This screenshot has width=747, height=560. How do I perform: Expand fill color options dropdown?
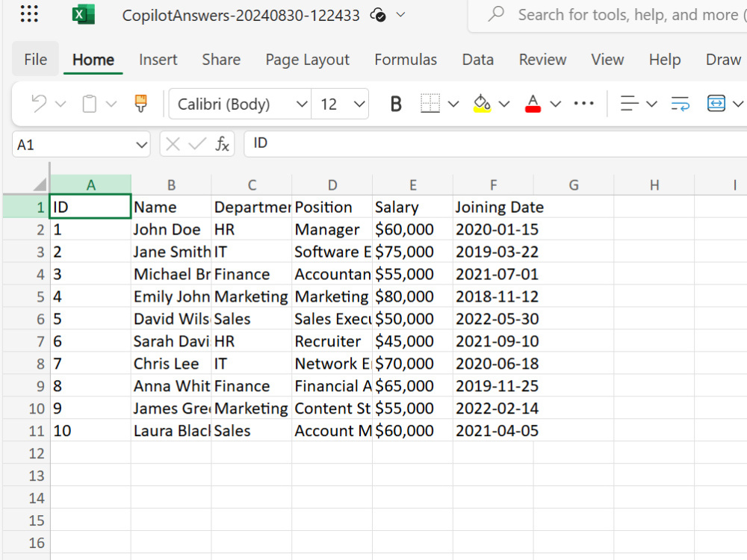504,104
